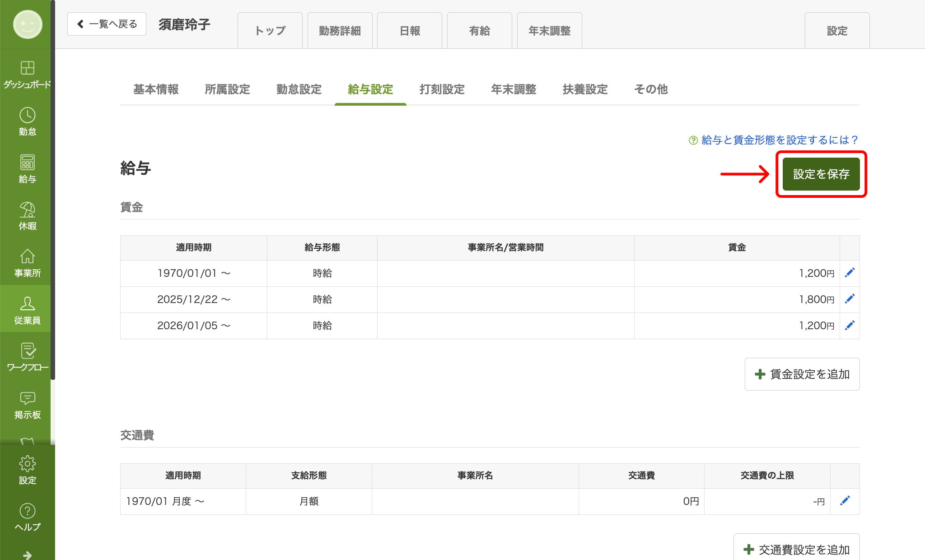Edit the 1,200円 wage row starting 1970/01/01

(x=850, y=273)
